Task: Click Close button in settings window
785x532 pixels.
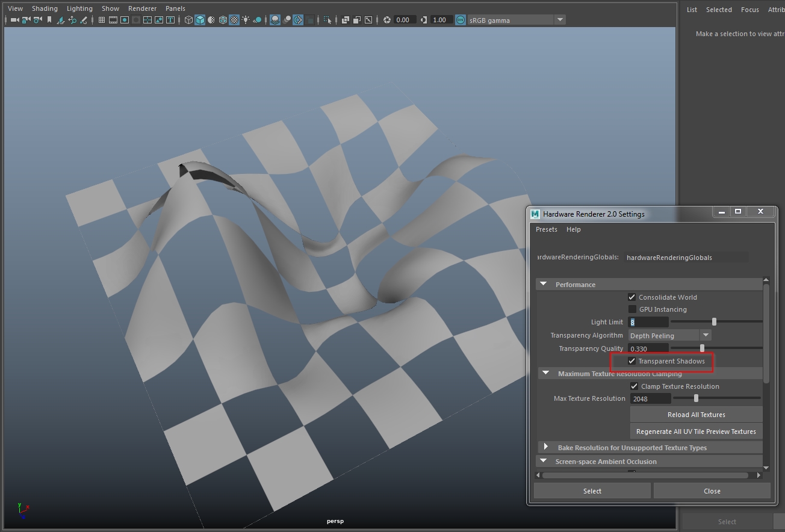Action: point(712,491)
